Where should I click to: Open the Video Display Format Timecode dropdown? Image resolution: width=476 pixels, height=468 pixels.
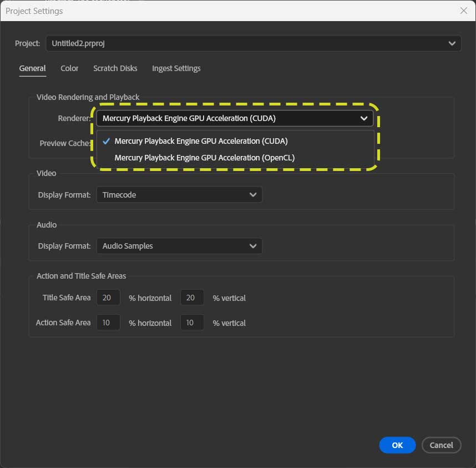[172, 195]
